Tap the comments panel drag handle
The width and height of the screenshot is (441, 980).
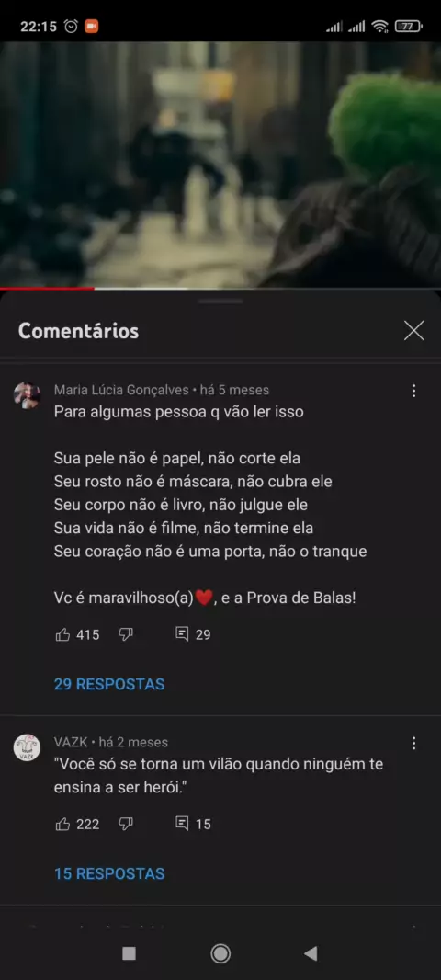point(220,302)
